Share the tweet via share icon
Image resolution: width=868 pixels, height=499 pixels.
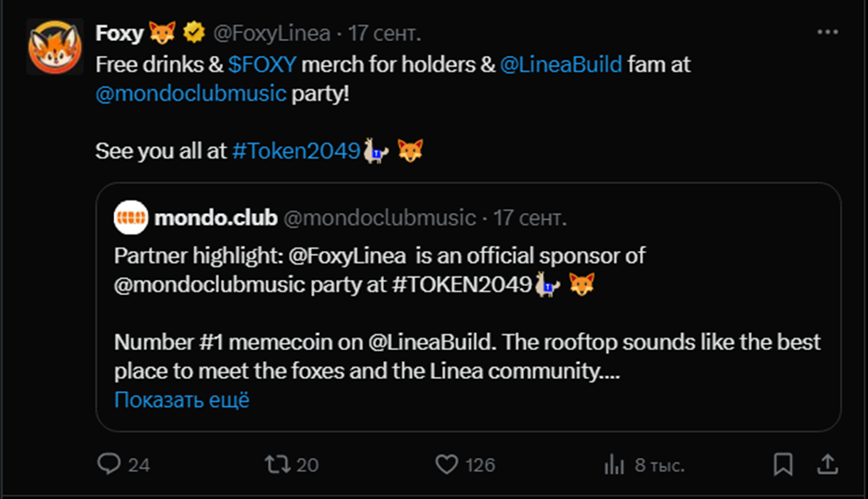pos(827,464)
